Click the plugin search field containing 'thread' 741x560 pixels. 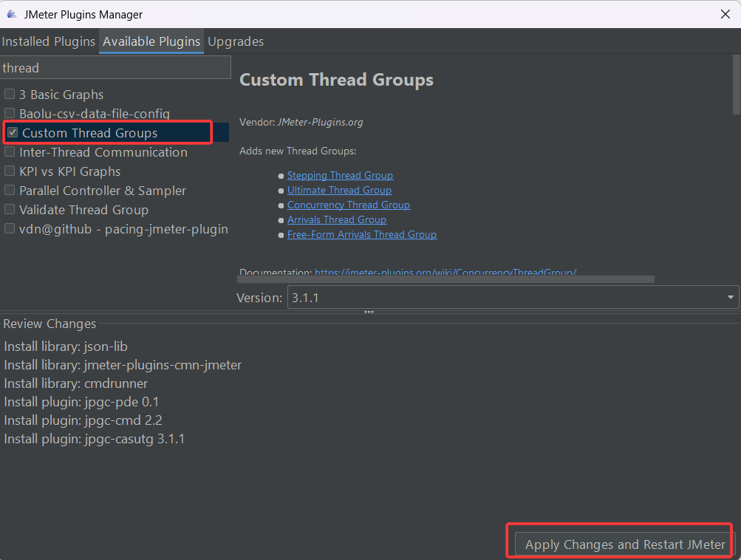point(115,67)
